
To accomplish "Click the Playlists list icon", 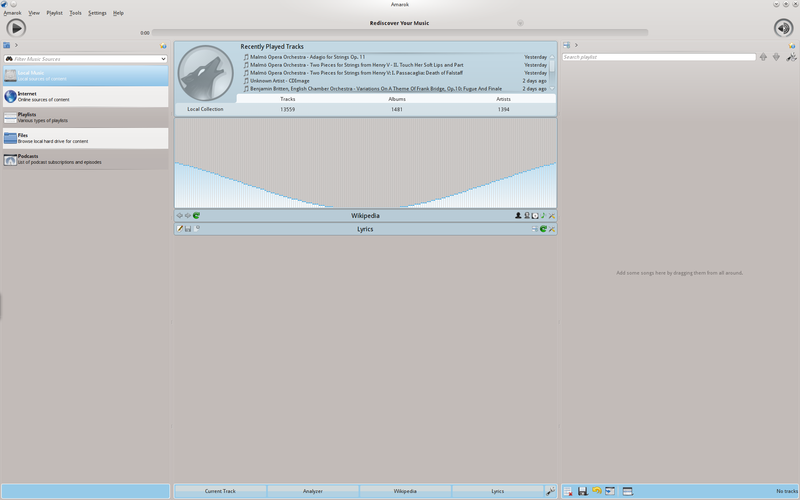I will click(10, 117).
